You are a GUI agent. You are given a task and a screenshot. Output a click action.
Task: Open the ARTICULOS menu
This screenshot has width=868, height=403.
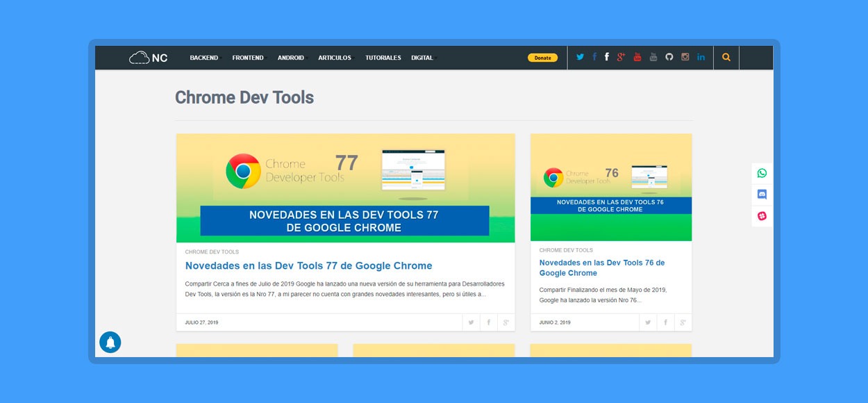click(335, 58)
